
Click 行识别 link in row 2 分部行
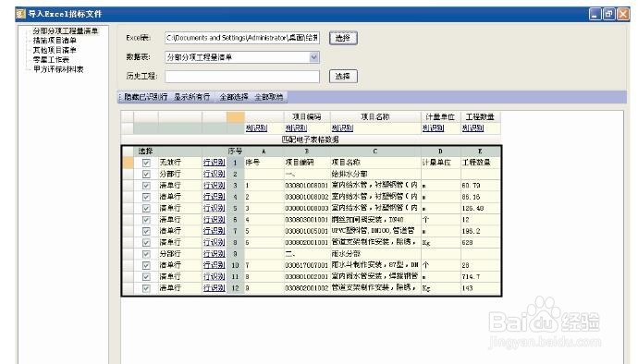click(x=214, y=174)
